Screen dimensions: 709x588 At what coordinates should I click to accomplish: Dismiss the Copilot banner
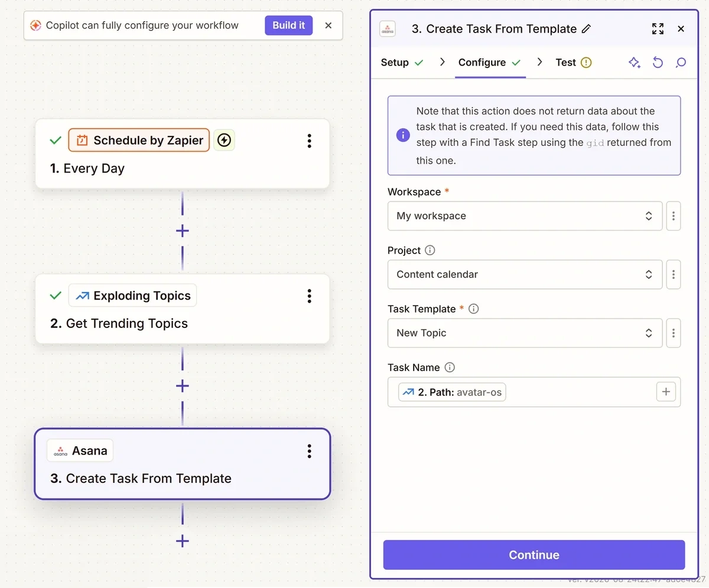pos(329,25)
